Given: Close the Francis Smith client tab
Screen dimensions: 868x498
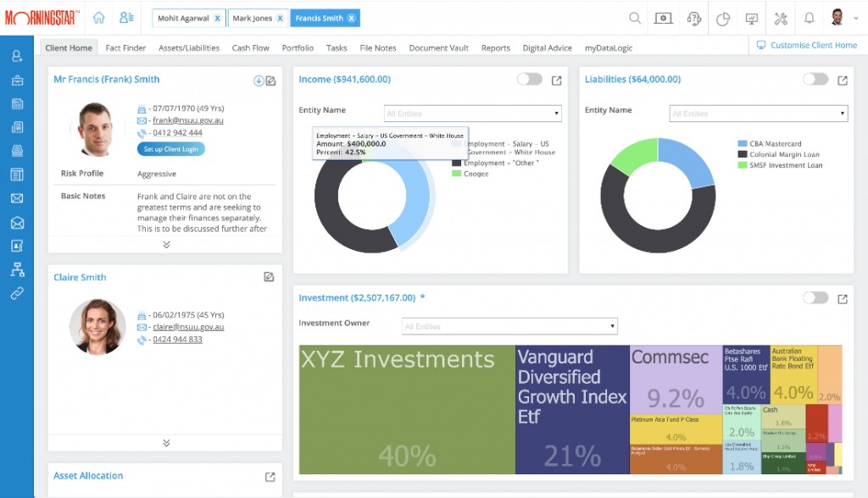Looking at the screenshot, I should tap(351, 19).
